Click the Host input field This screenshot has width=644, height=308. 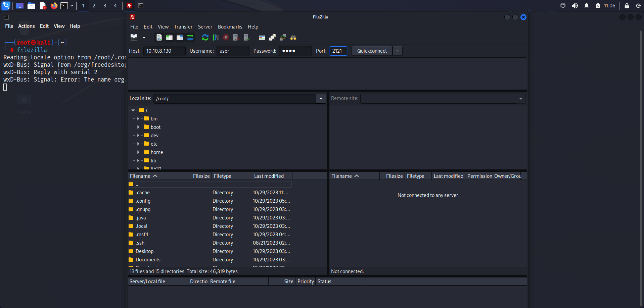pos(164,51)
